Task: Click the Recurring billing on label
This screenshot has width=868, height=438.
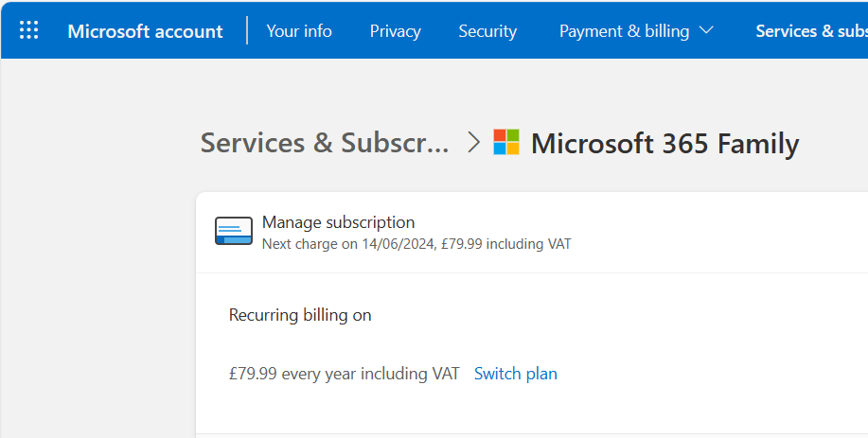Action: pos(300,315)
